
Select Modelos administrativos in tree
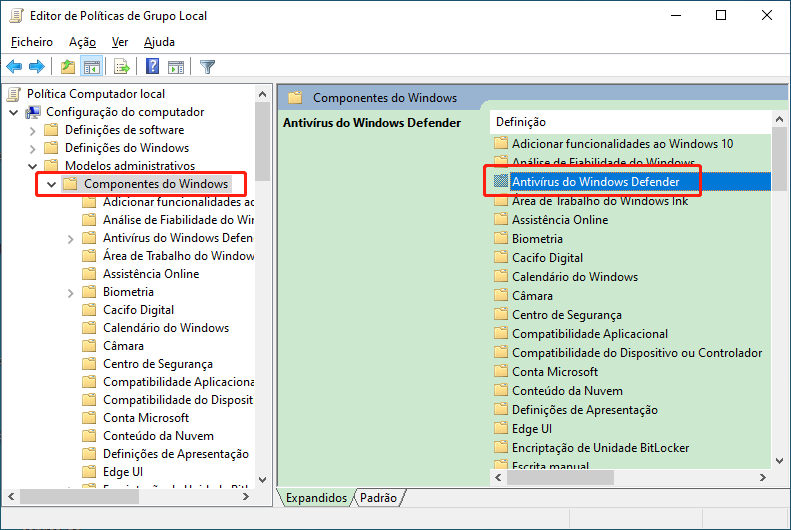[x=130, y=165]
